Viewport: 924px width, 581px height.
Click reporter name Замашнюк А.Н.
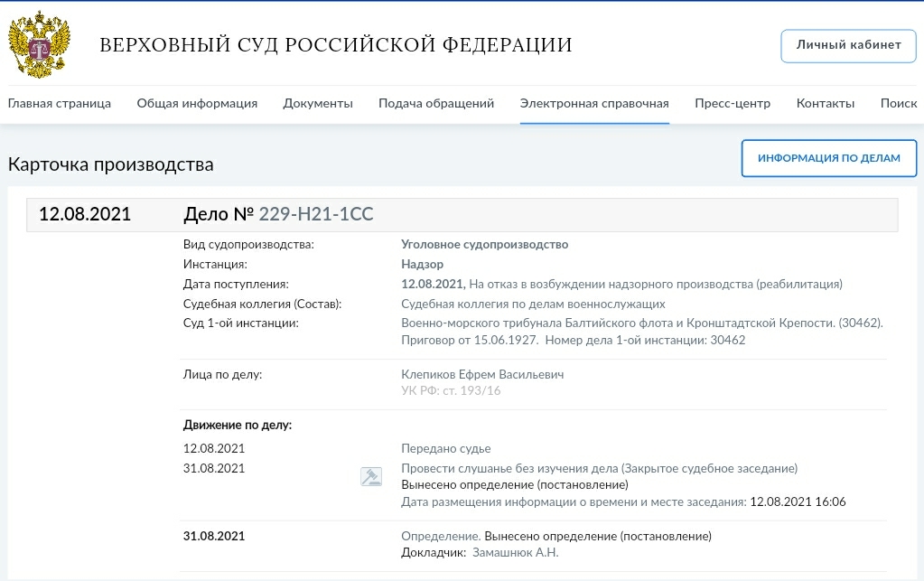(x=515, y=553)
